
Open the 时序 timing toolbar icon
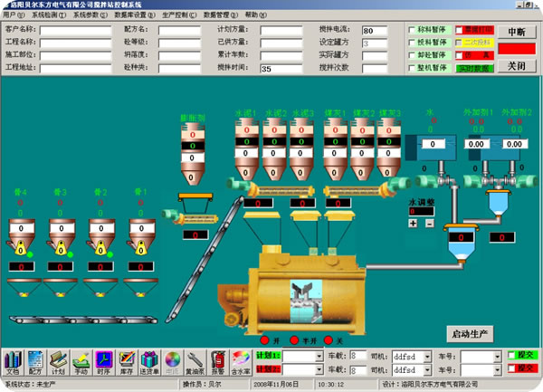104,362
